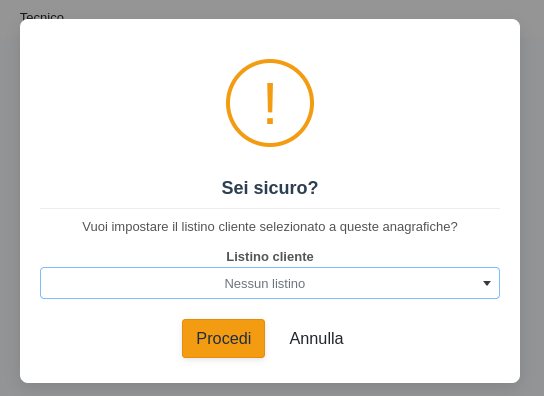This screenshot has width=544, height=396.
Task: Focus the blue-bordered Listino cliente field
Action: (270, 283)
